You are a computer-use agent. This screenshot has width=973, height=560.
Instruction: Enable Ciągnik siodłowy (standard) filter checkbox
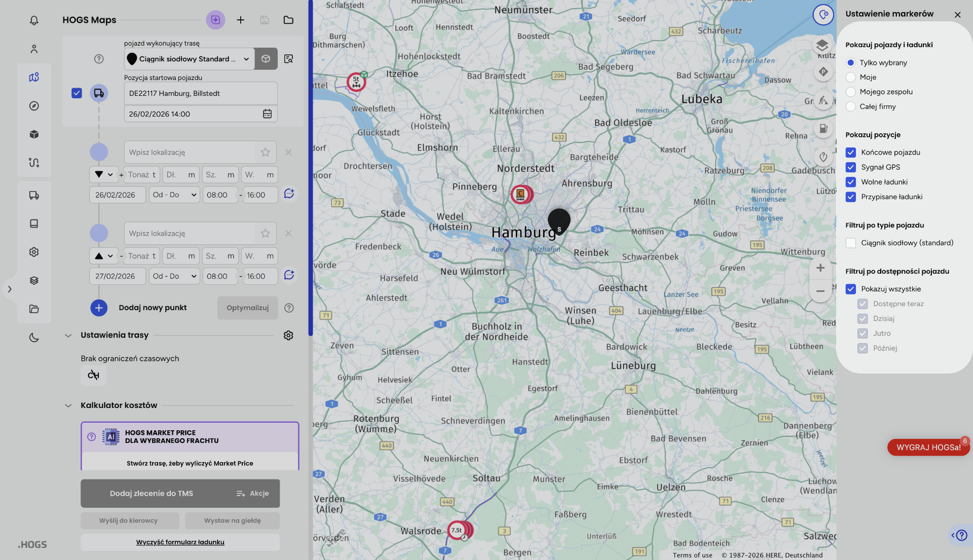[x=851, y=243]
